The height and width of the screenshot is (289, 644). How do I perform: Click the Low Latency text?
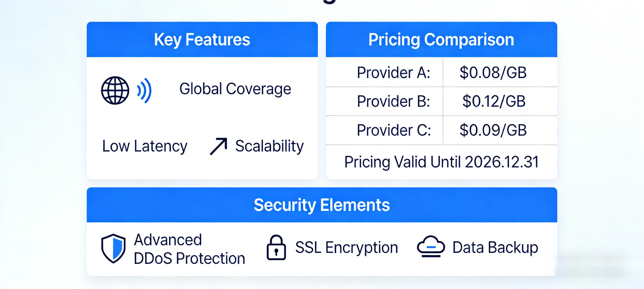145,146
